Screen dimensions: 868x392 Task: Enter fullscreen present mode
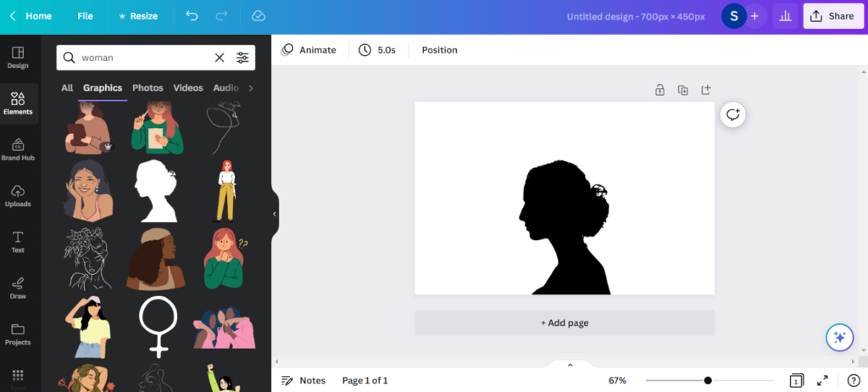coord(822,380)
